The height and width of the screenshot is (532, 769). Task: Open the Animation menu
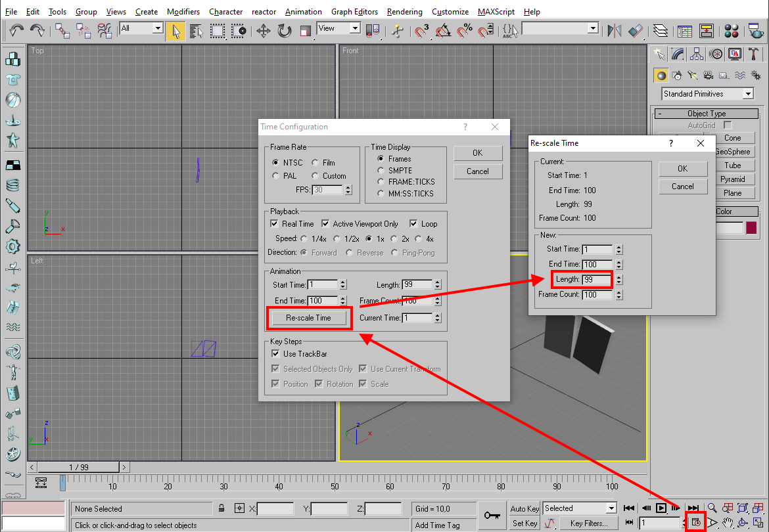pos(303,12)
